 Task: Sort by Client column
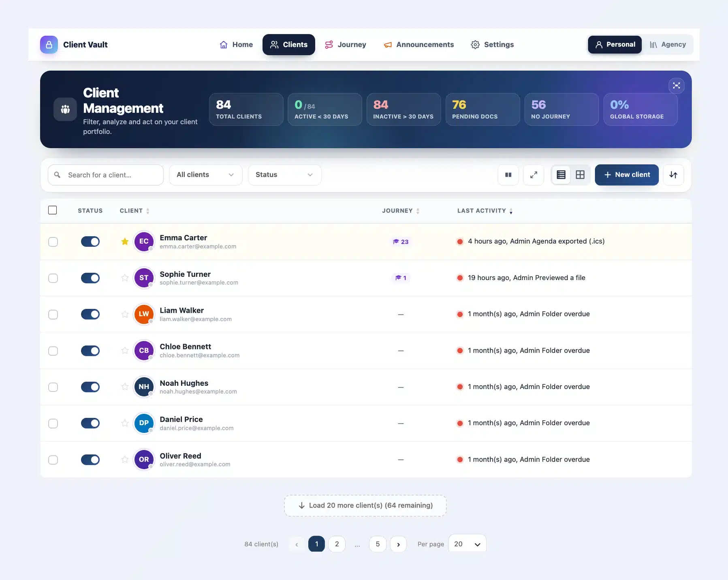(134, 211)
